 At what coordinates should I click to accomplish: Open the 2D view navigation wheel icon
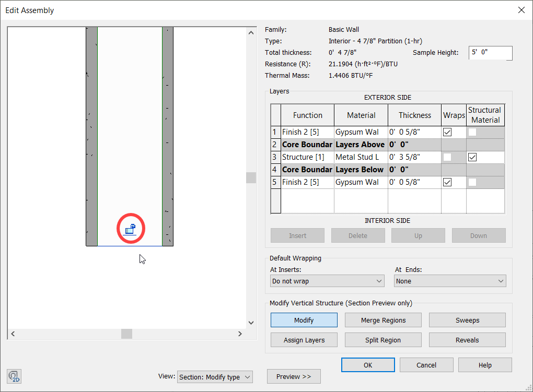point(14,376)
